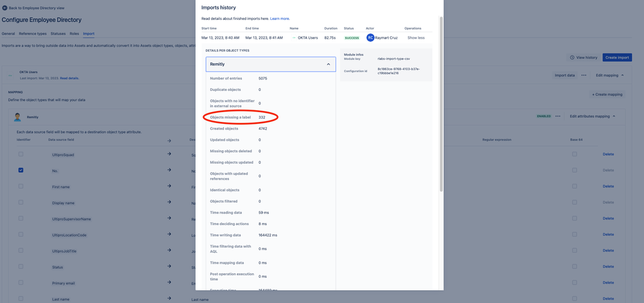Viewport: 644px width, 303px height.
Task: Check the Identifier box for Status
Action: 21,266
